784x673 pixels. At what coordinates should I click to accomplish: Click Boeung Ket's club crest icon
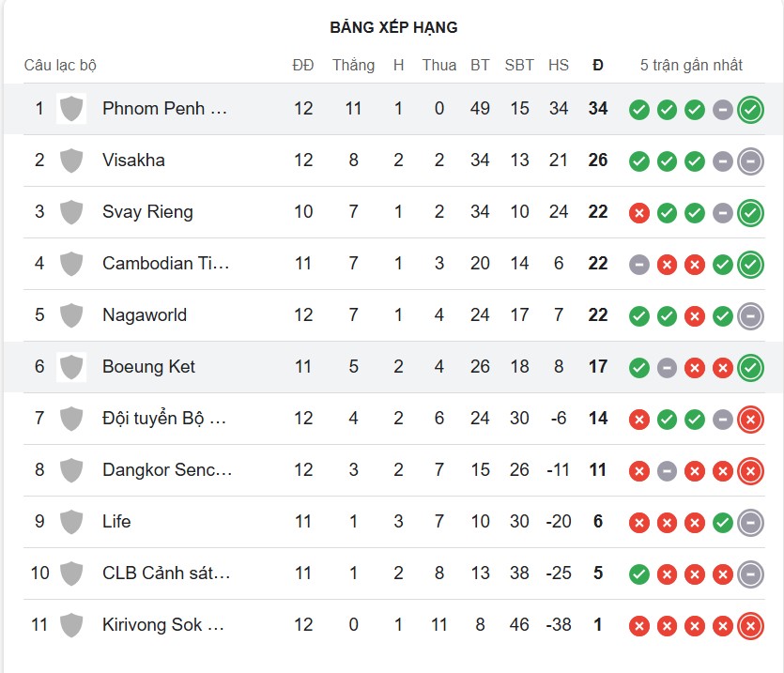point(70,367)
